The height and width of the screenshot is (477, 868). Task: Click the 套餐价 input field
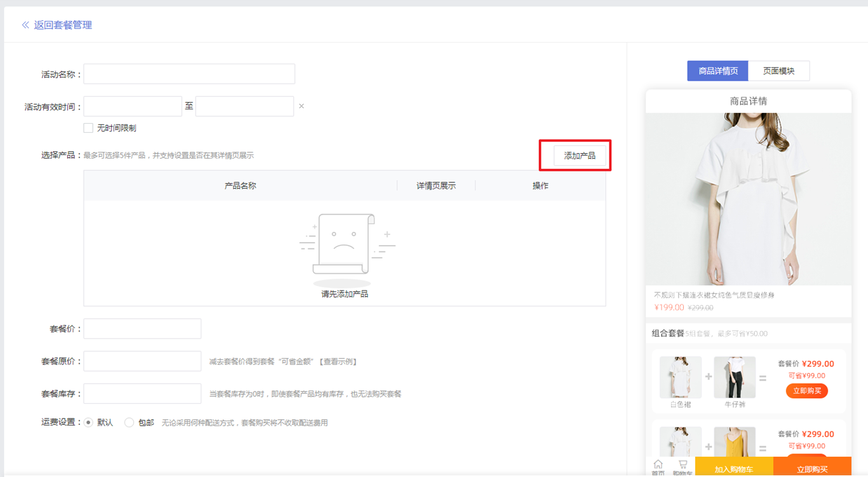(x=142, y=329)
